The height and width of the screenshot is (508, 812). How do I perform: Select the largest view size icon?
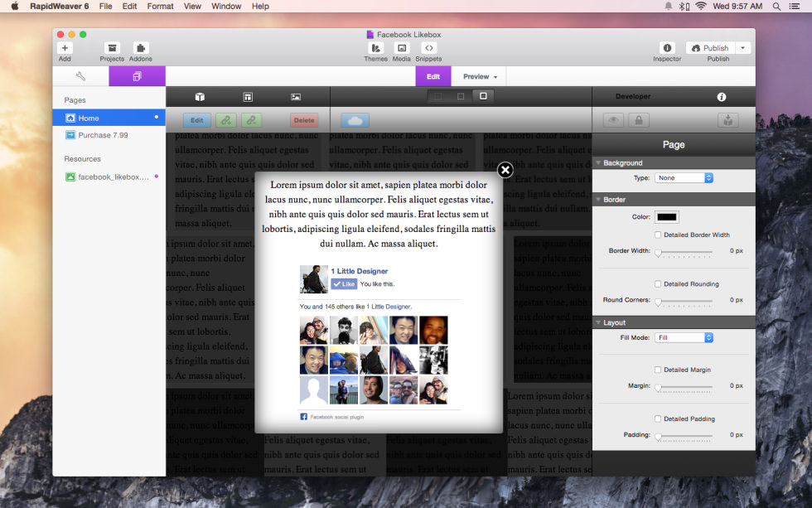coord(483,96)
